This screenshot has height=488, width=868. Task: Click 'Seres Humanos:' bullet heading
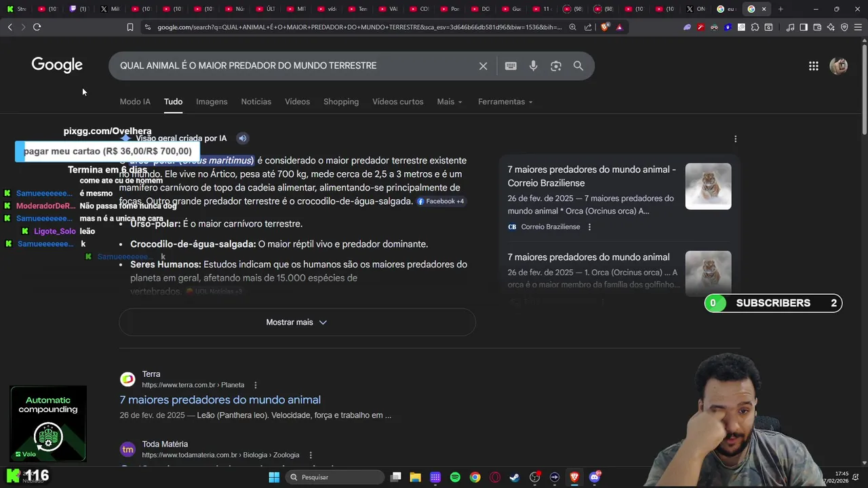[165, 264]
